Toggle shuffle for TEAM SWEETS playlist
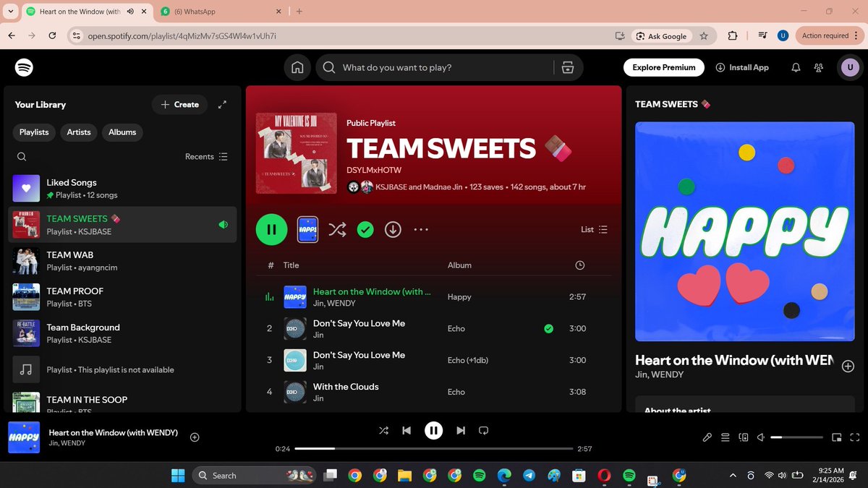Image resolution: width=868 pixels, height=488 pixels. click(x=337, y=229)
